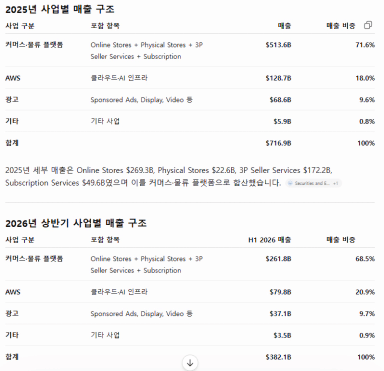Click the scroll-to-bottom arrow button
384x371 pixels.
tap(190, 363)
